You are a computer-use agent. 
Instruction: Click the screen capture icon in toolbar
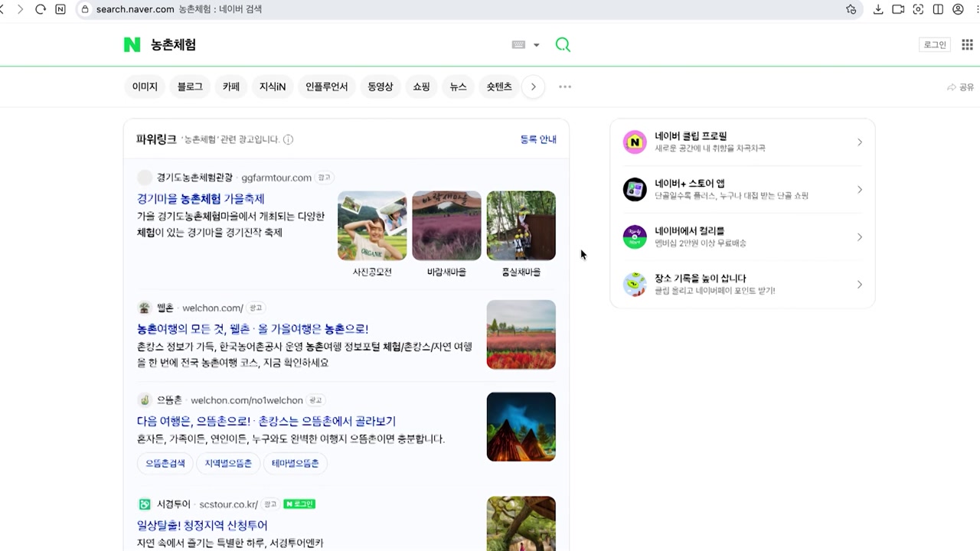pyautogui.click(x=918, y=9)
